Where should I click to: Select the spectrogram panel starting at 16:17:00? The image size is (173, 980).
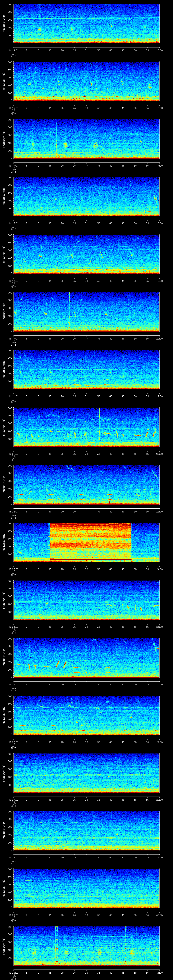tap(87, 196)
